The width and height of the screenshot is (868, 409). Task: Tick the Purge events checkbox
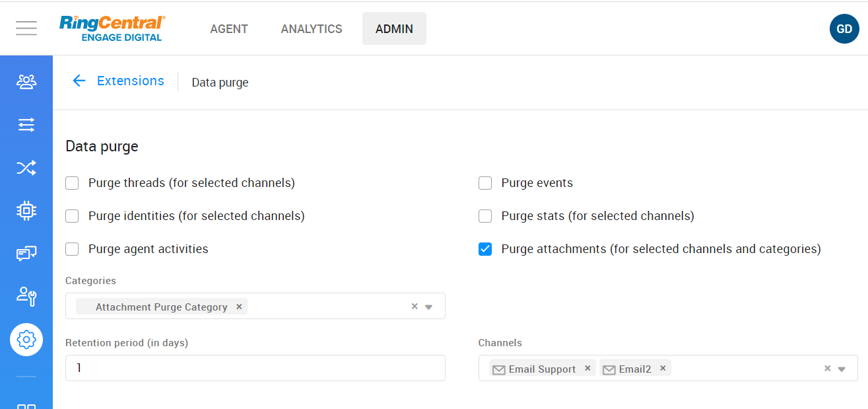[x=485, y=183]
